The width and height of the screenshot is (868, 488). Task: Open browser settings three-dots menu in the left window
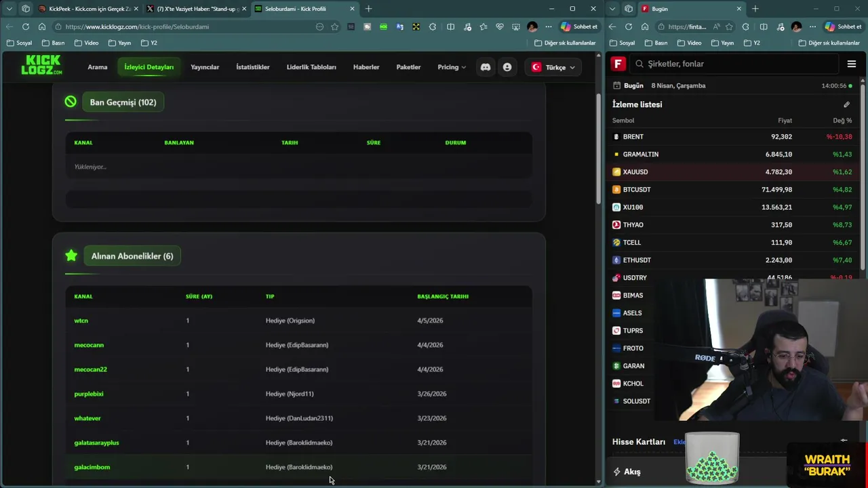coord(549,26)
